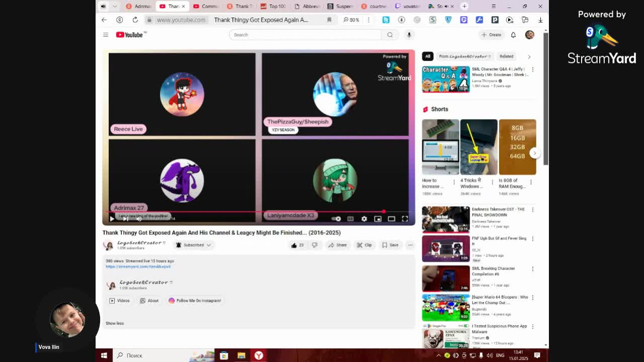The height and width of the screenshot is (362, 644).
Task: Like the video with thumbs up
Action: coord(297,245)
